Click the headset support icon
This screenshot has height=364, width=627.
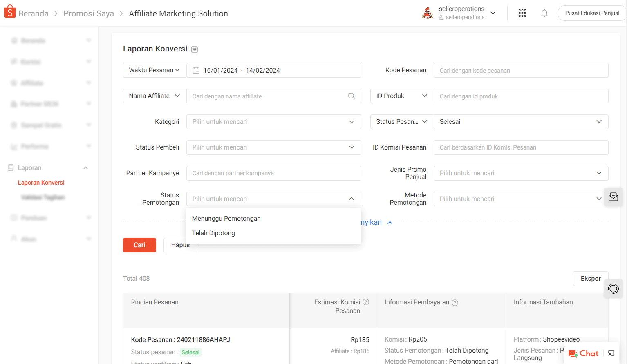point(613,289)
